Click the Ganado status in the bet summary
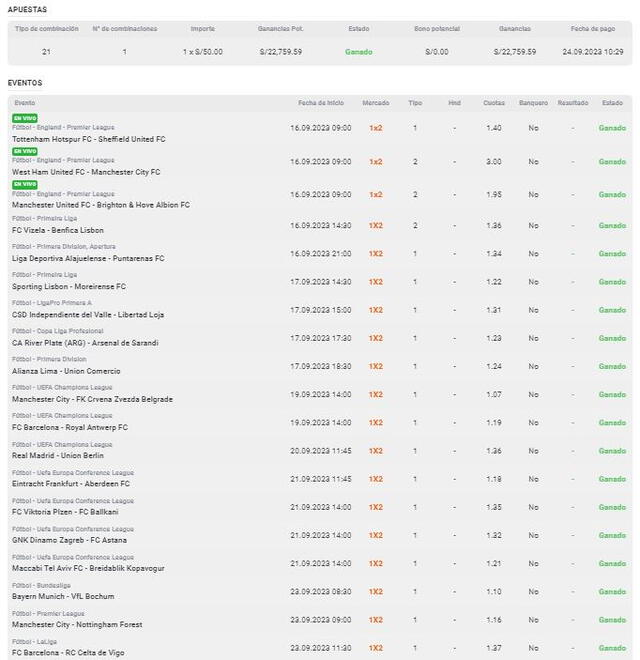The image size is (640, 660). [x=358, y=51]
